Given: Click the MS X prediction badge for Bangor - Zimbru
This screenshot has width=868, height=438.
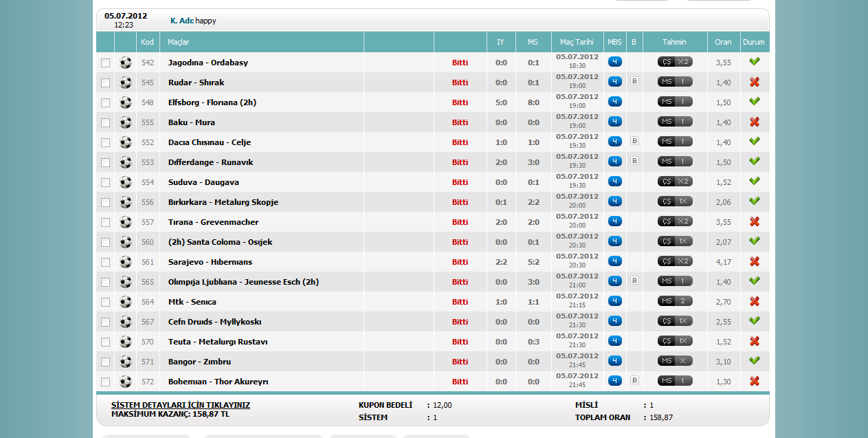Looking at the screenshot, I should [x=674, y=361].
